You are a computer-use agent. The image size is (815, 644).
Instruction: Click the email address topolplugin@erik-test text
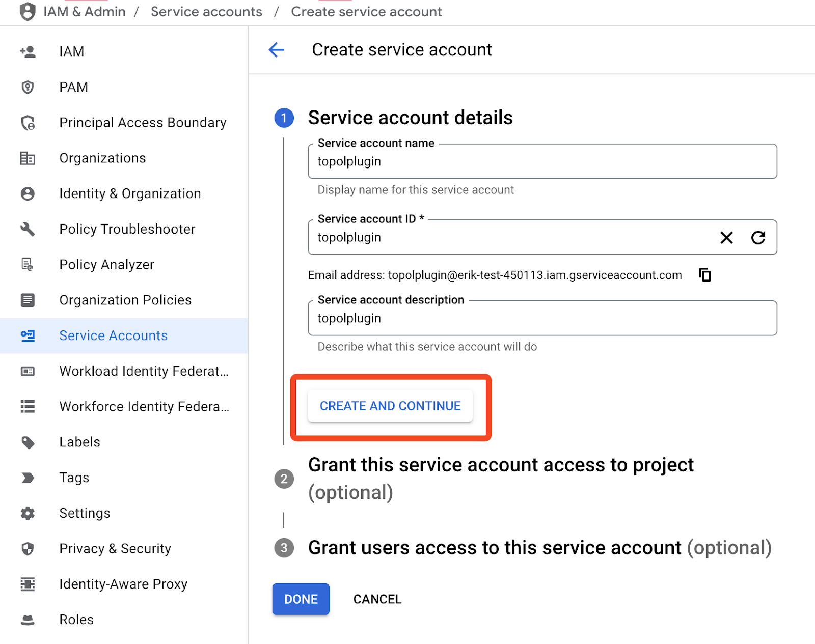(535, 275)
